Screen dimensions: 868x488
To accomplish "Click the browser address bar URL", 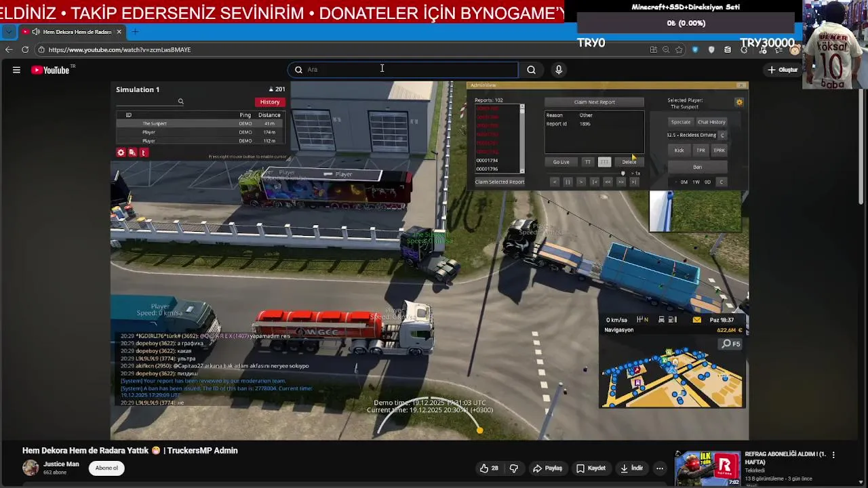I will (x=119, y=49).
